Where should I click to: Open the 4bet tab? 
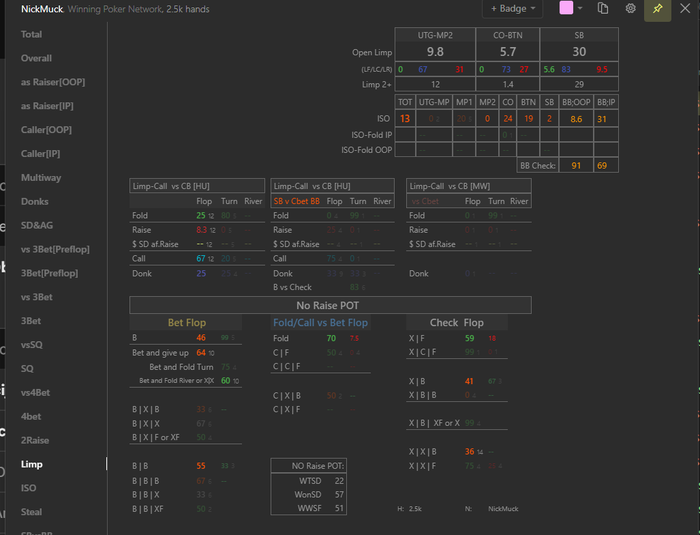(x=31, y=417)
